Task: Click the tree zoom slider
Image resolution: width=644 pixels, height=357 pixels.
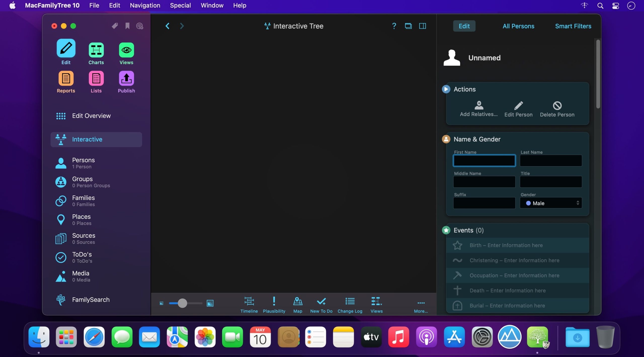Action: [x=183, y=303]
